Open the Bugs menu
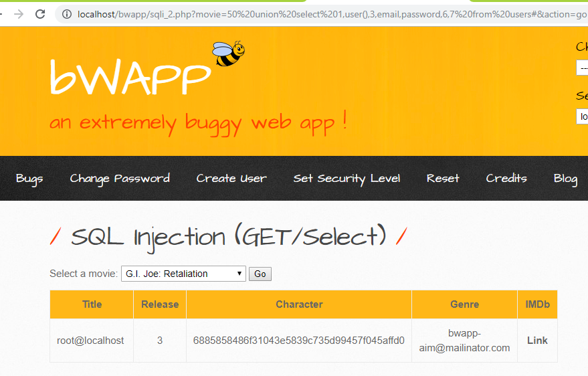This screenshot has height=376, width=588. point(29,179)
